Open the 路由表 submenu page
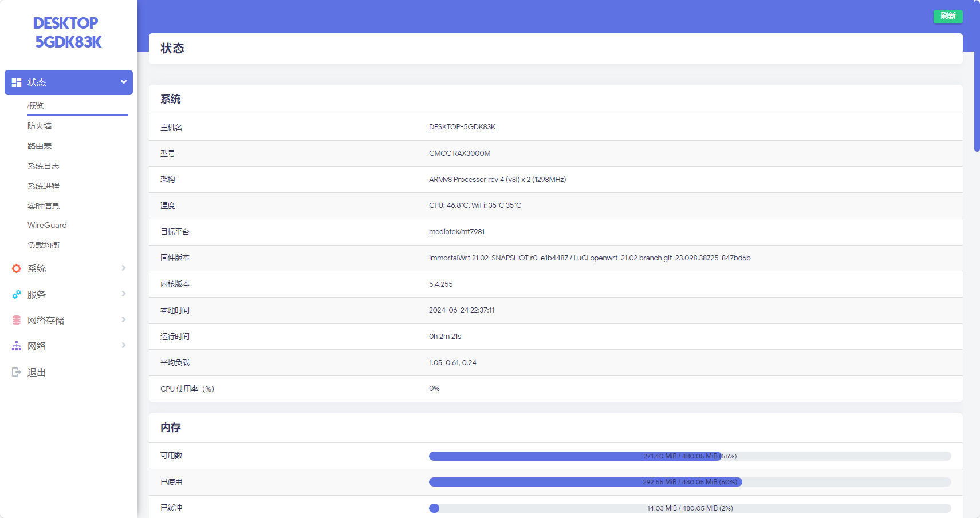The width and height of the screenshot is (980, 518). tap(40, 146)
